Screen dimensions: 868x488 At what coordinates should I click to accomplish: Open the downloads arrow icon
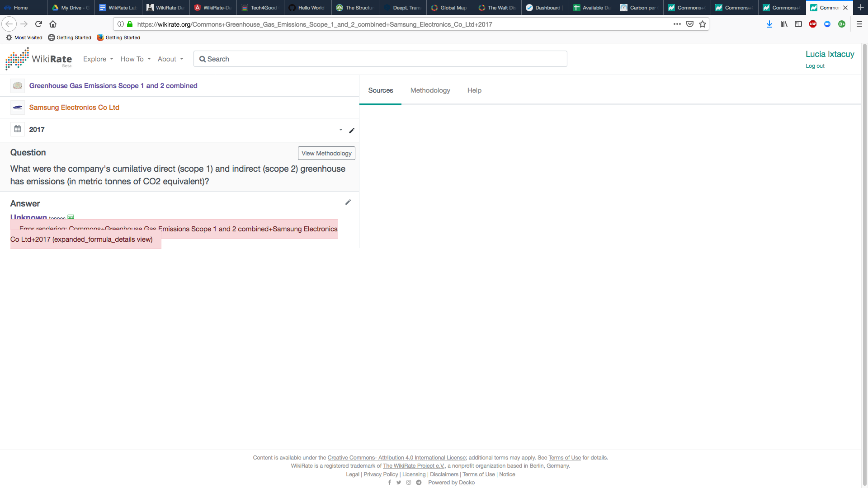click(769, 24)
